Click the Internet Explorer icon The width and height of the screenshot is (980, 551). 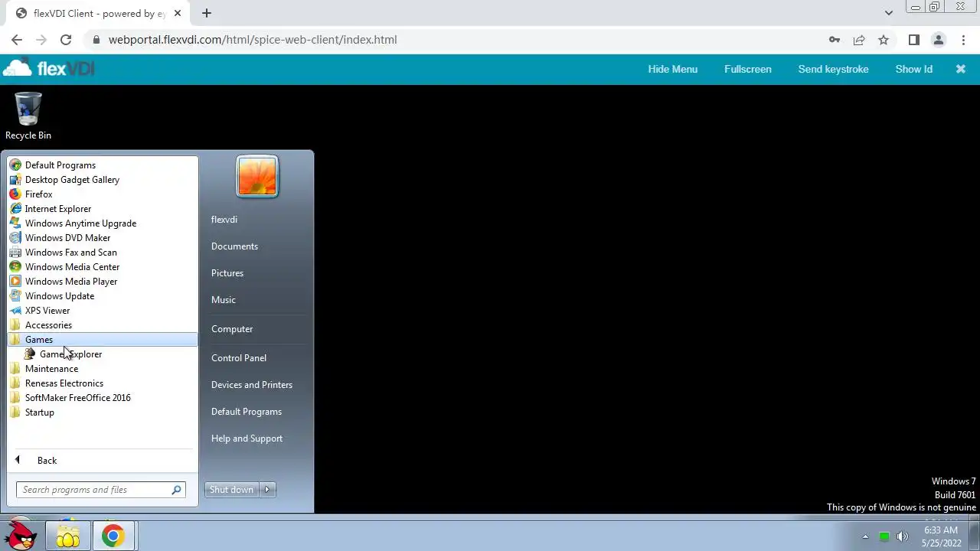[15, 209]
